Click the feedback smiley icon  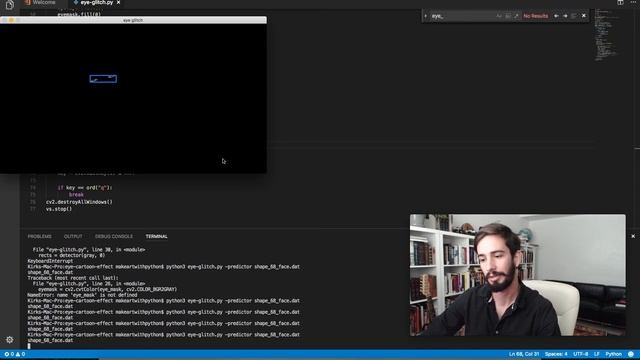[631, 354]
